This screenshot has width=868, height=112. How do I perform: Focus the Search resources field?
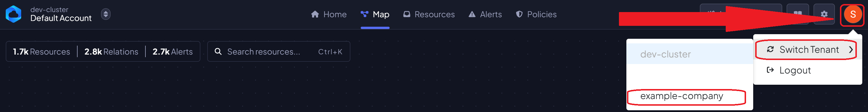[279, 51]
